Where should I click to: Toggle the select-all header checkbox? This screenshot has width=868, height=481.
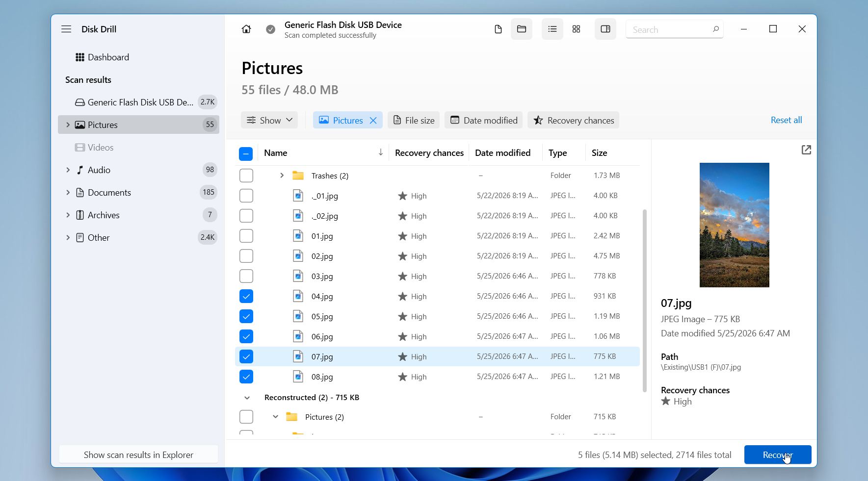[x=246, y=153]
